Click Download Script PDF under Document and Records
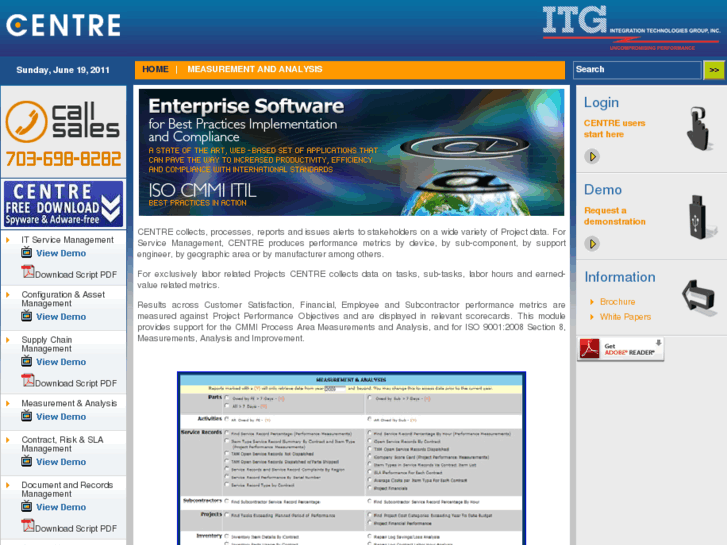727x545 pixels. tap(76, 528)
